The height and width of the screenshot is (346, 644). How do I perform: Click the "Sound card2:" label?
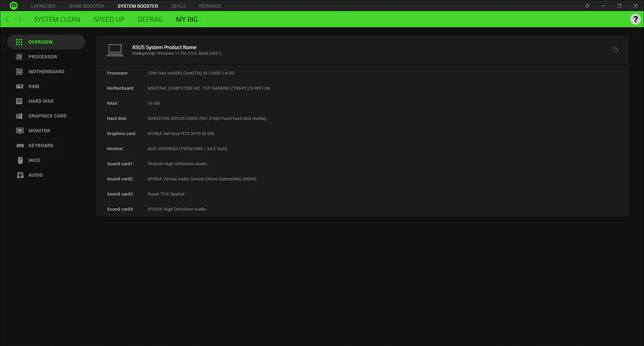coord(120,179)
